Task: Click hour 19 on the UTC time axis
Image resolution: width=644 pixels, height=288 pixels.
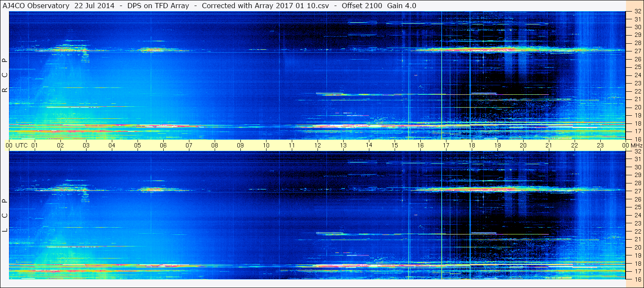Action: [497, 145]
